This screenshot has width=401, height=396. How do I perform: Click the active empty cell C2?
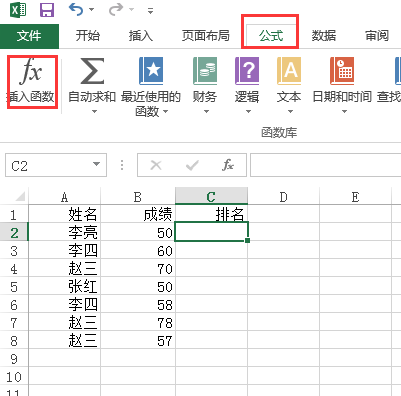click(x=211, y=231)
